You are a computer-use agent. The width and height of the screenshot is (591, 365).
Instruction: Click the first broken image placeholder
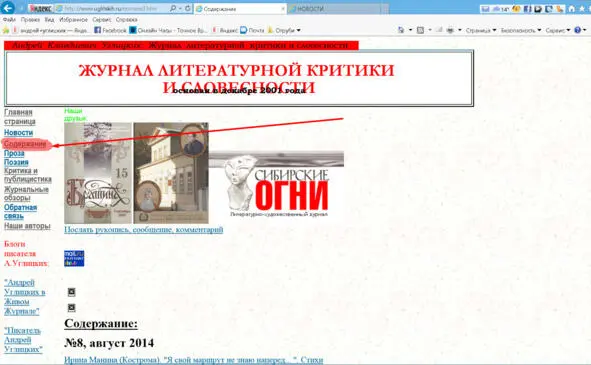click(x=71, y=292)
